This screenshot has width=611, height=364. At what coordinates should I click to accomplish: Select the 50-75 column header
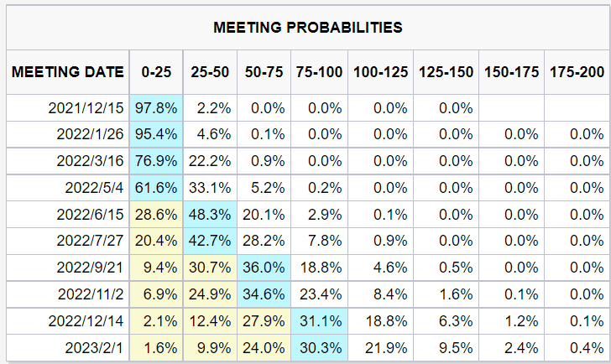pos(263,72)
